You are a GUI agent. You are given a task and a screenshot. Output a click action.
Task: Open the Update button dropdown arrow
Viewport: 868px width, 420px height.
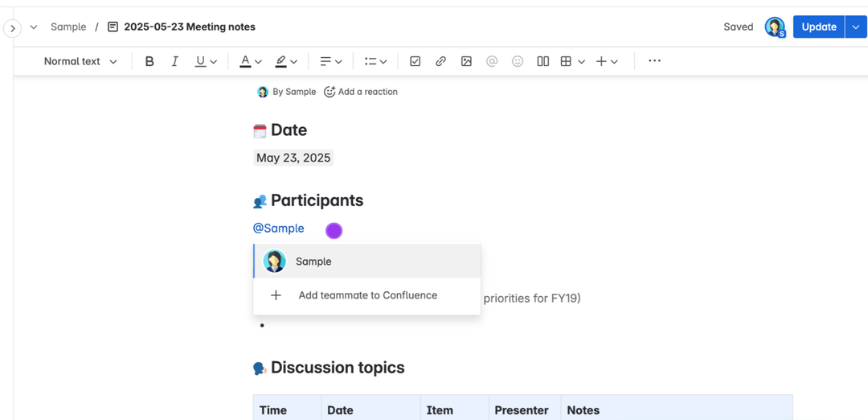(856, 27)
